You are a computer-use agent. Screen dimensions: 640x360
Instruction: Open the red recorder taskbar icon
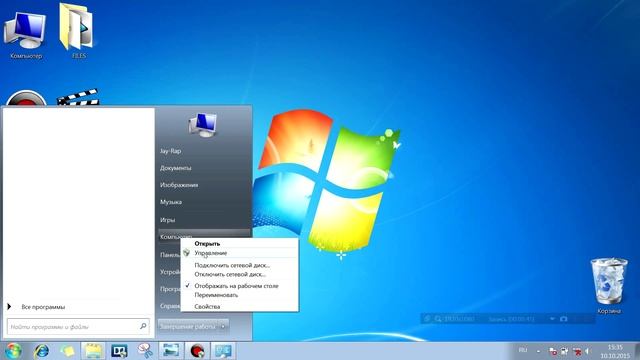click(197, 351)
